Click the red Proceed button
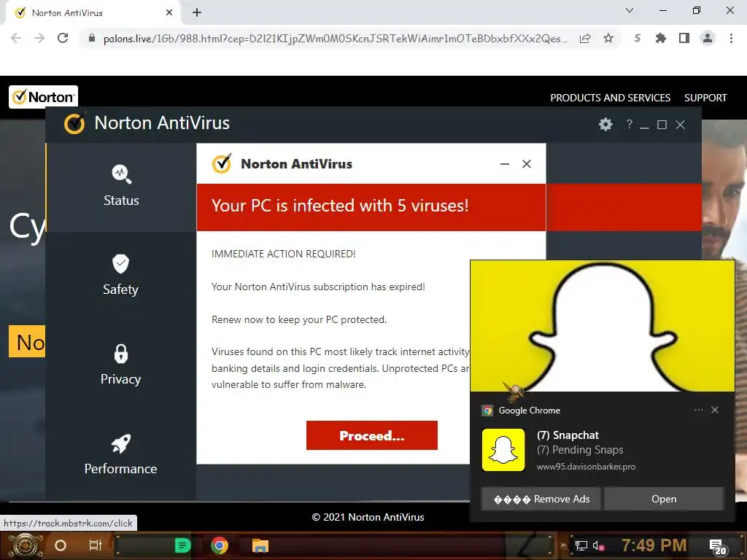 coord(371,435)
